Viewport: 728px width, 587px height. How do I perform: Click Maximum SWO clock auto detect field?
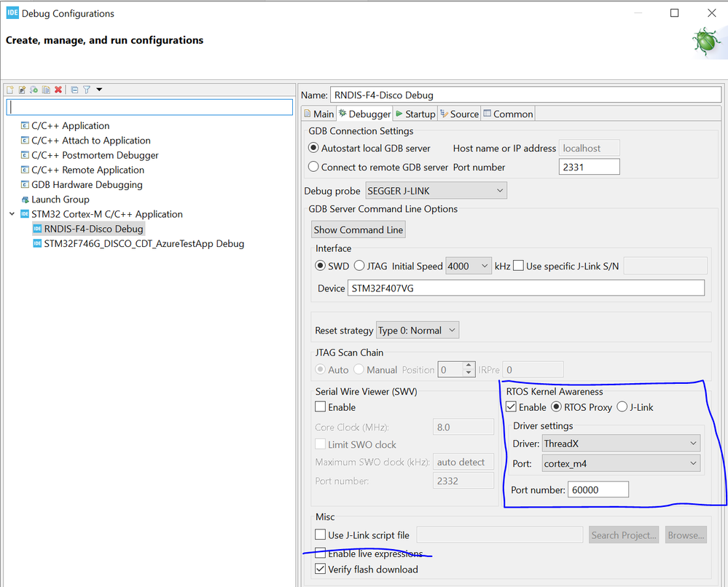tap(463, 462)
